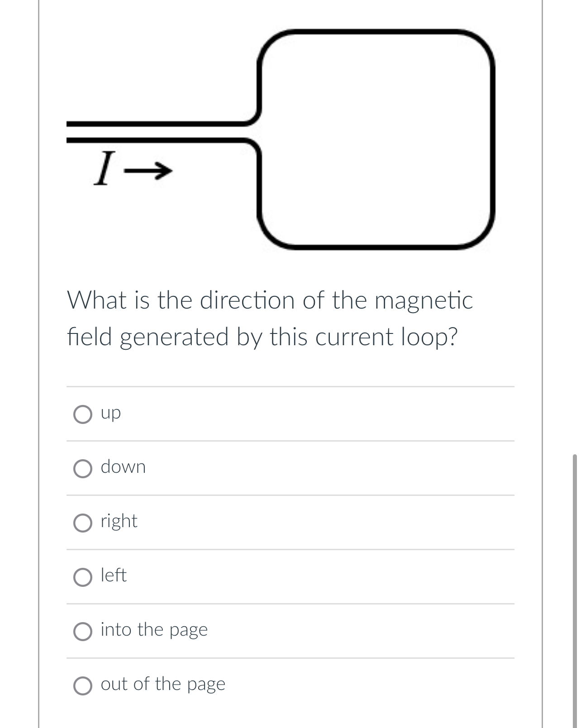581x728 pixels.
Task: Select the "left" answer option
Action: (x=83, y=577)
